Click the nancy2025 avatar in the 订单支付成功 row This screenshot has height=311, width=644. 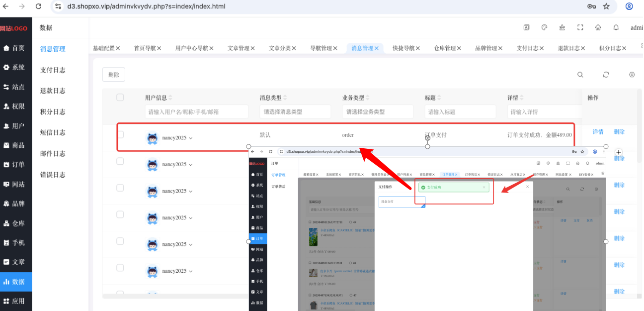click(153, 138)
